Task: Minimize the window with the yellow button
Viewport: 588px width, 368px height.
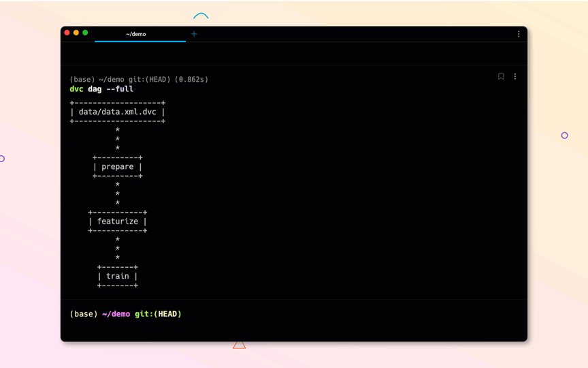Action: [x=76, y=33]
